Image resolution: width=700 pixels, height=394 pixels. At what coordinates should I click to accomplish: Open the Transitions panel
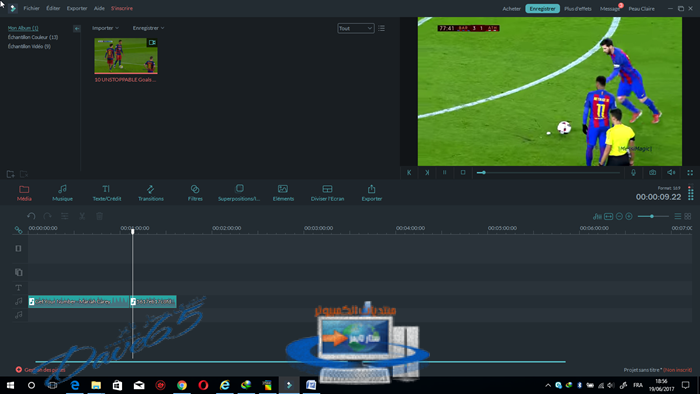(151, 193)
